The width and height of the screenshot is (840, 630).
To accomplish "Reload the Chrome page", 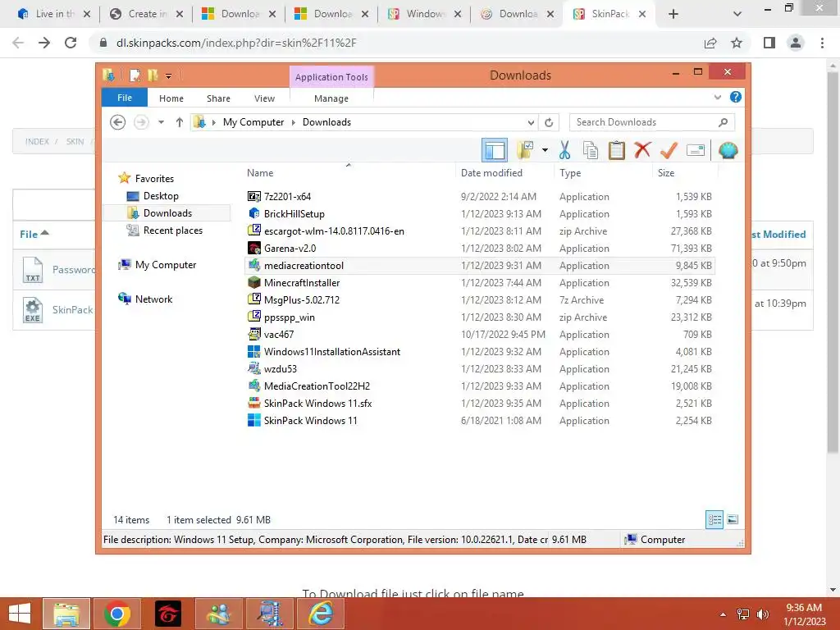I will pos(71,43).
